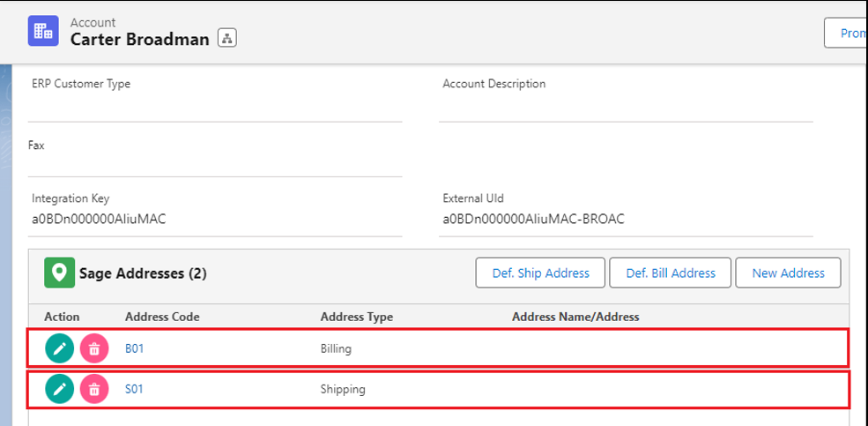
Task: Click into the Account Description field
Action: (x=626, y=107)
